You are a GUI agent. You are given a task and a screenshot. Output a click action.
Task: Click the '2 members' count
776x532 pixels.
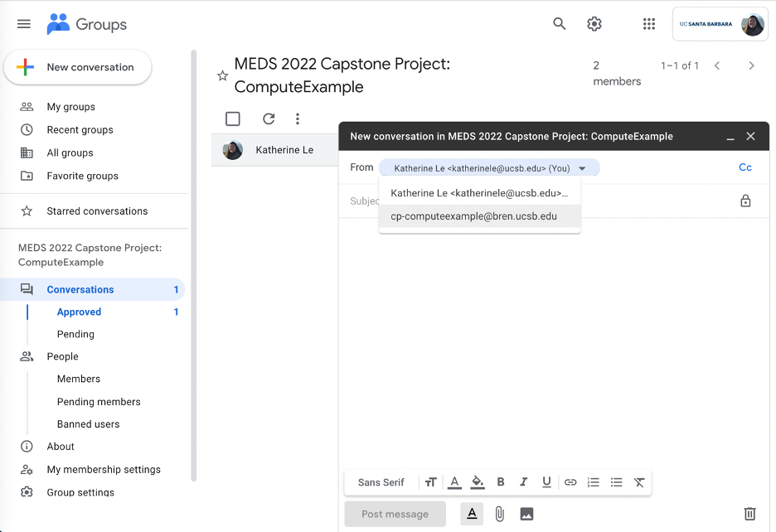(x=617, y=73)
